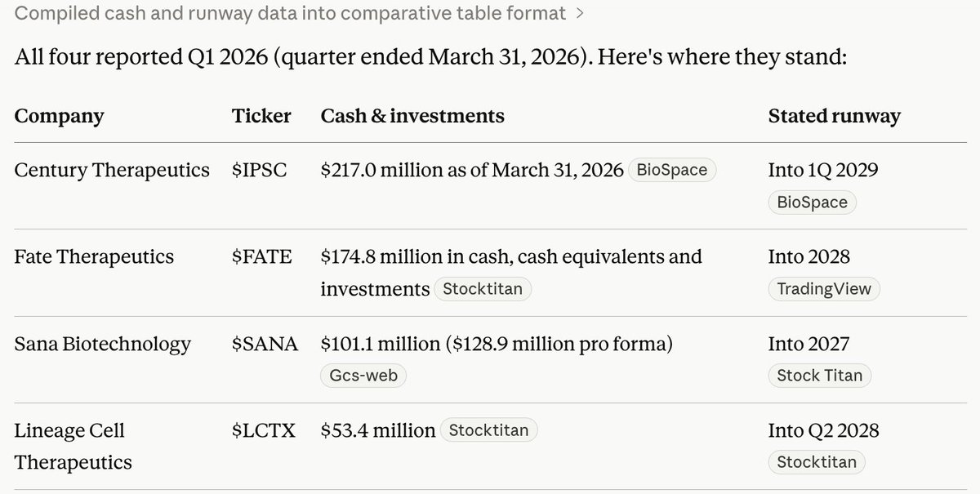Open Stocktitan citation in Fate Therapeutics cash cell

tap(483, 289)
